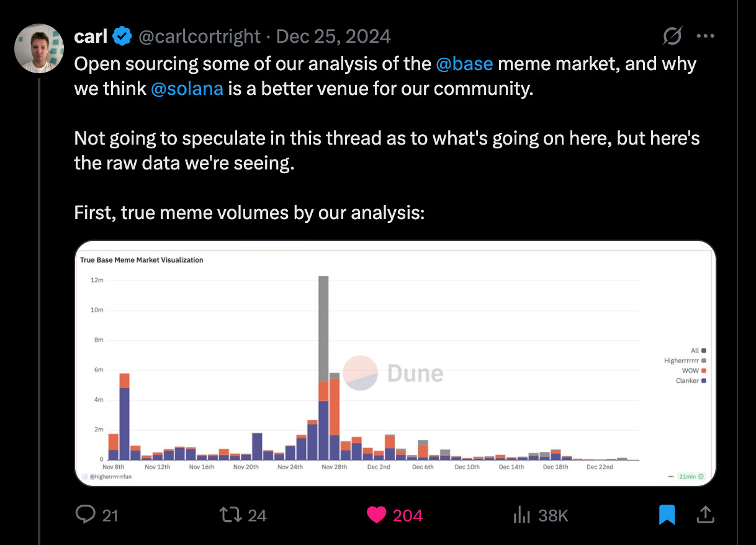Click the @higherrrrrrfun legend color swatch

85,476
